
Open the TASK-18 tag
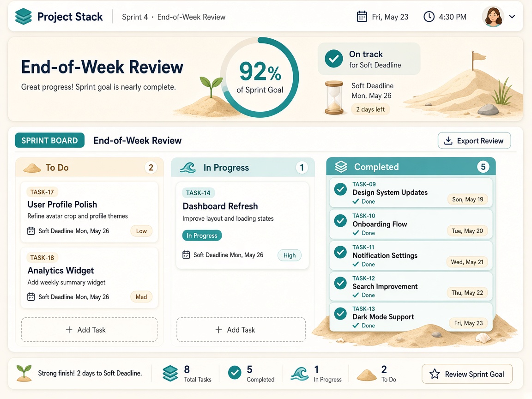tap(42, 258)
